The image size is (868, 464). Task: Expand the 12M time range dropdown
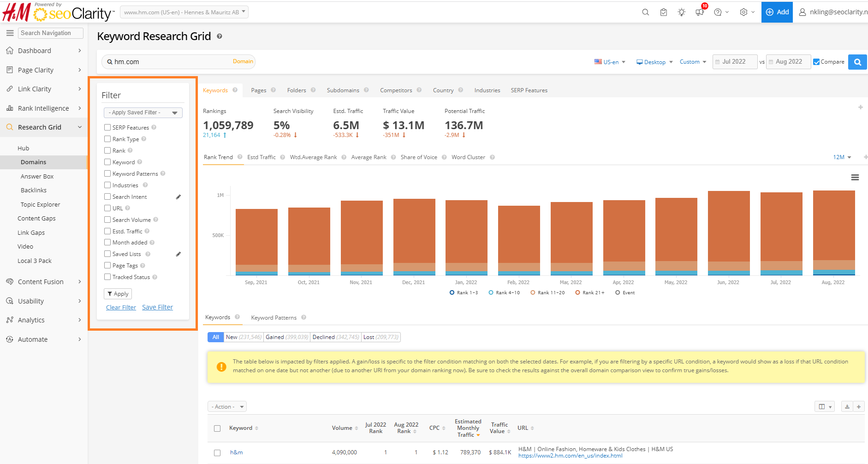842,157
